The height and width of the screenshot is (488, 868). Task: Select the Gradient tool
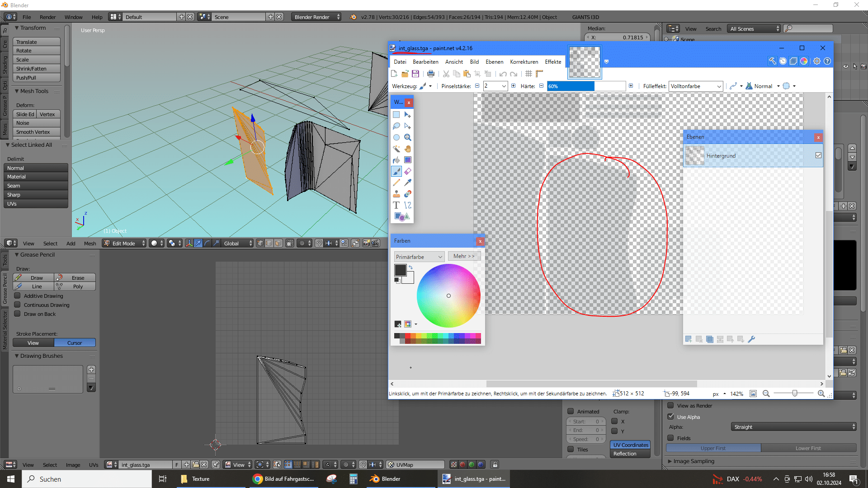408,160
